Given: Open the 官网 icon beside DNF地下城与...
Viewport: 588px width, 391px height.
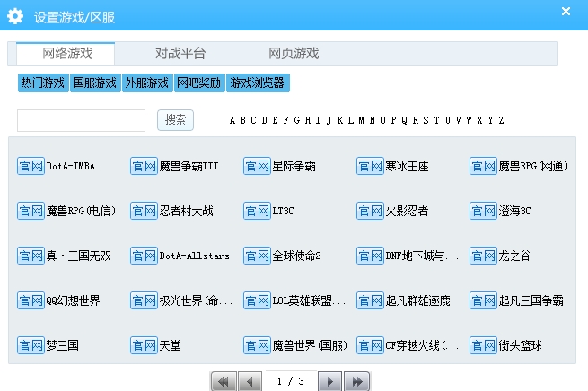Looking at the screenshot, I should (370, 256).
